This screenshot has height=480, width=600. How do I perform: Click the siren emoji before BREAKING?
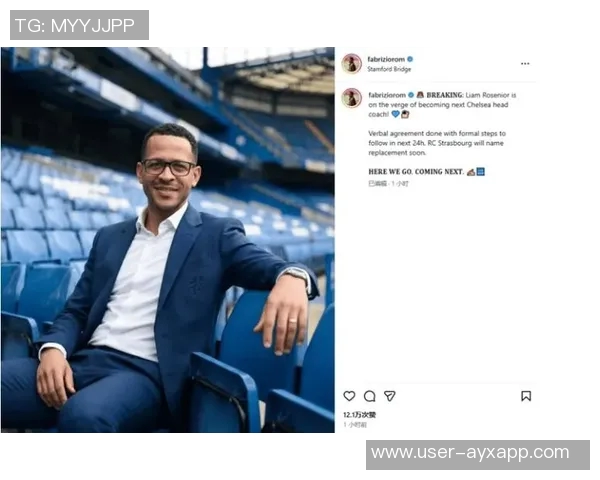pyautogui.click(x=420, y=95)
